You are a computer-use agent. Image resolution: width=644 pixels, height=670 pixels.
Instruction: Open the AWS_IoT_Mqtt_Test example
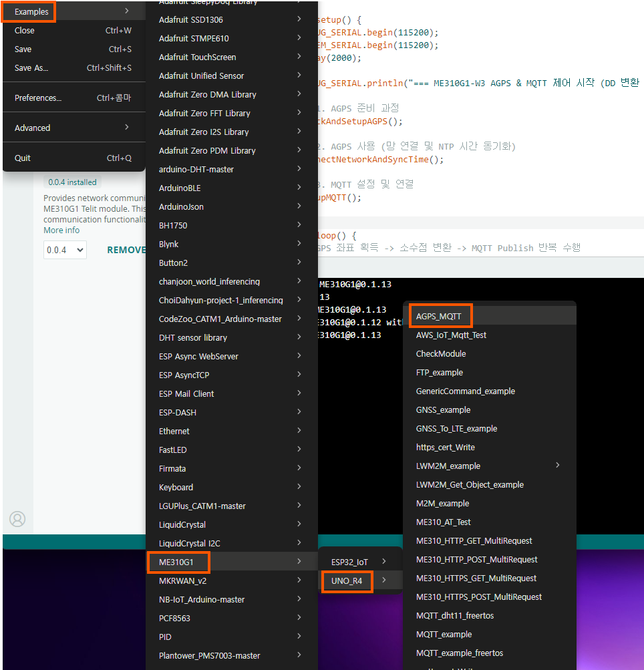(x=490, y=335)
